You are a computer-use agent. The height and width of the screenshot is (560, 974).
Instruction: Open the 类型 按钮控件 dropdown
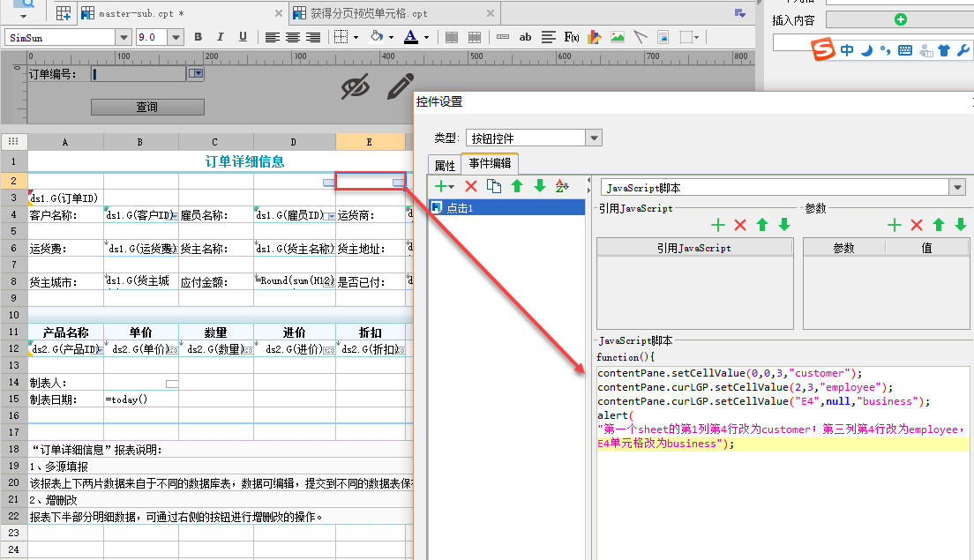(594, 138)
